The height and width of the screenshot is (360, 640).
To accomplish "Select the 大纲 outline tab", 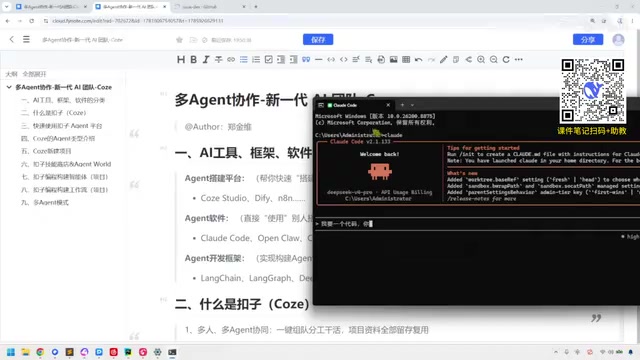I will point(11,74).
